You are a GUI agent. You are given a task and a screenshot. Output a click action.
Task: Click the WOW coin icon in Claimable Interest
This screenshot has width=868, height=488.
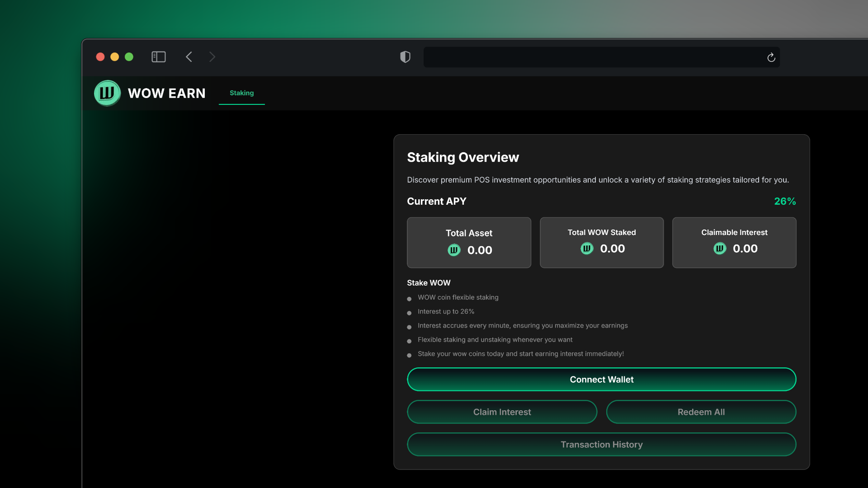pyautogui.click(x=719, y=249)
